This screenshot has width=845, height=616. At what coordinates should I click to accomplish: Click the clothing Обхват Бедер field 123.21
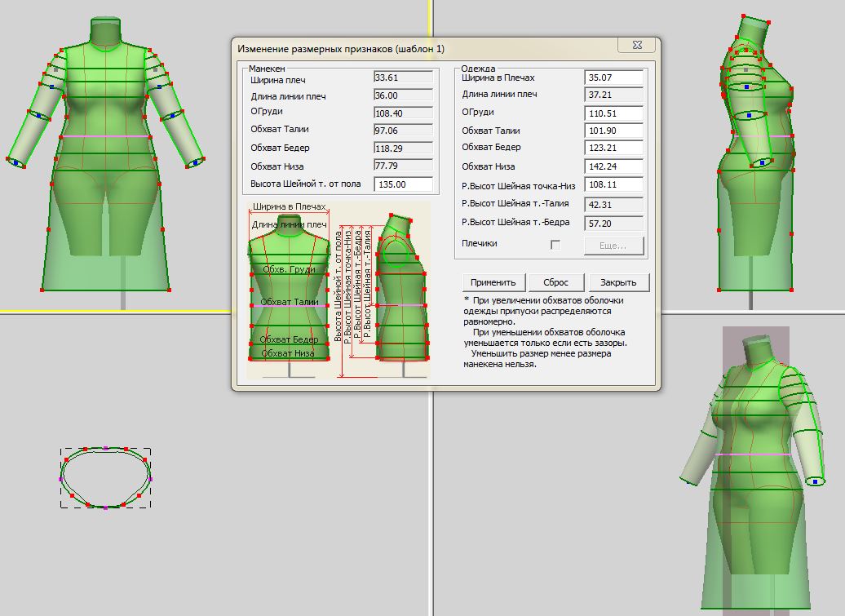click(x=613, y=148)
